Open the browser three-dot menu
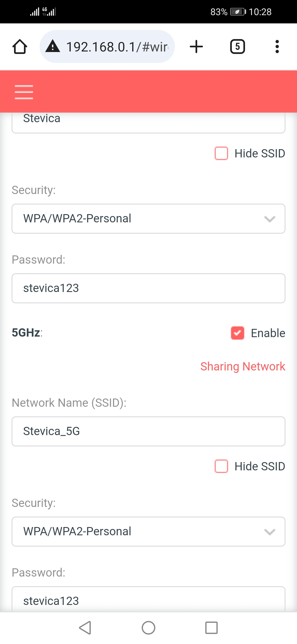This screenshot has width=297, height=644. point(277,47)
